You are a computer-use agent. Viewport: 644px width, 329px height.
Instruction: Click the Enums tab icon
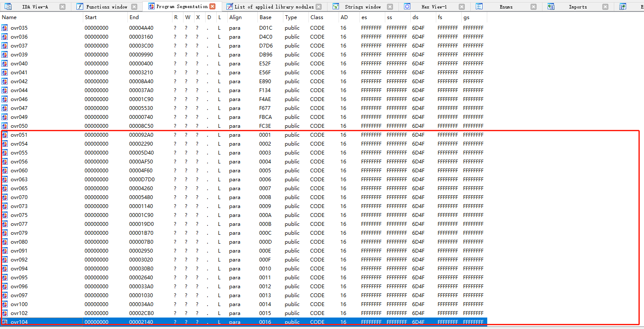[x=479, y=7]
